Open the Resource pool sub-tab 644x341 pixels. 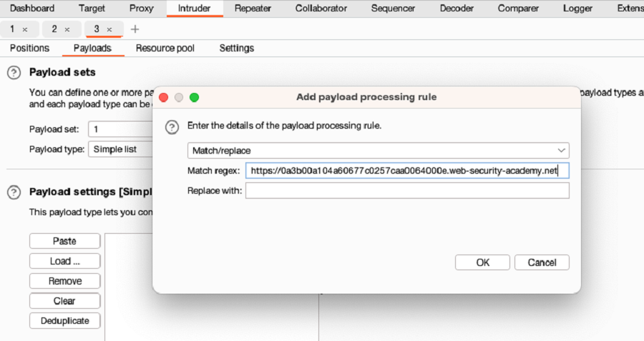tap(165, 48)
